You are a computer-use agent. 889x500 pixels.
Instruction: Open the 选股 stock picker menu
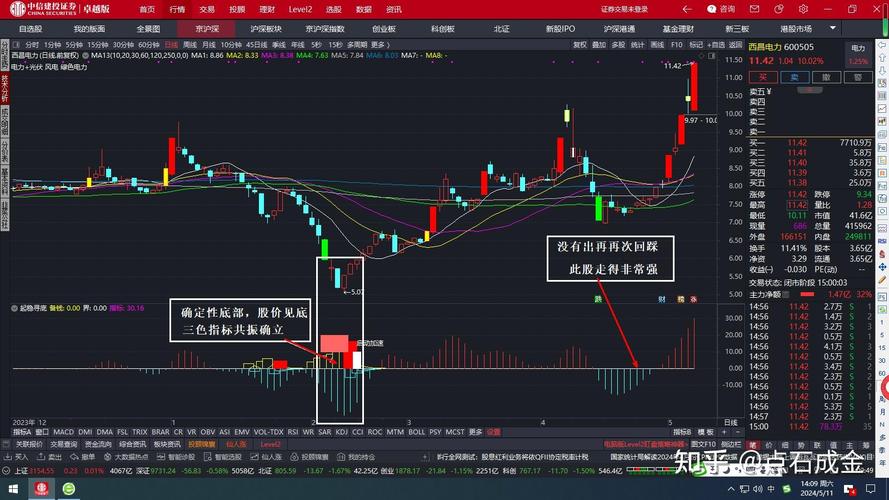[x=333, y=9]
